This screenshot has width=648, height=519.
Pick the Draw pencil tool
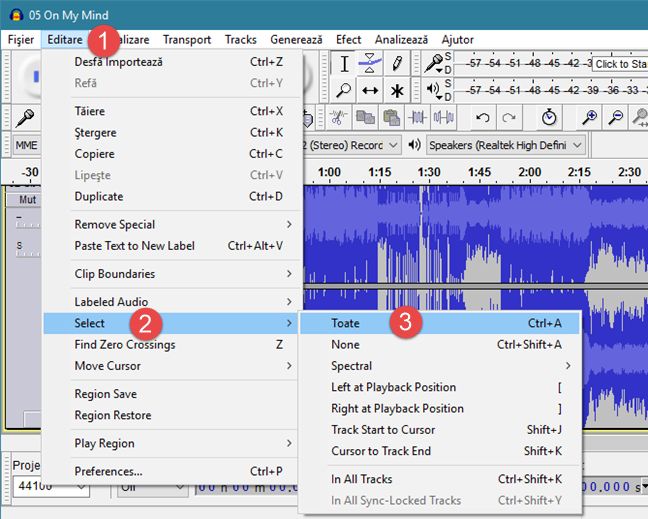coord(397,64)
